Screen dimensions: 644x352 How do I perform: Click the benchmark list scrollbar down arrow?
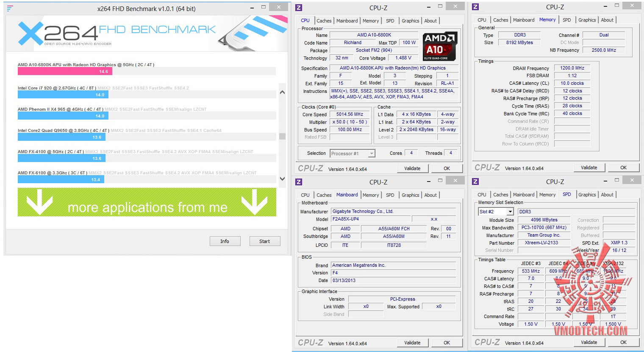pyautogui.click(x=283, y=179)
